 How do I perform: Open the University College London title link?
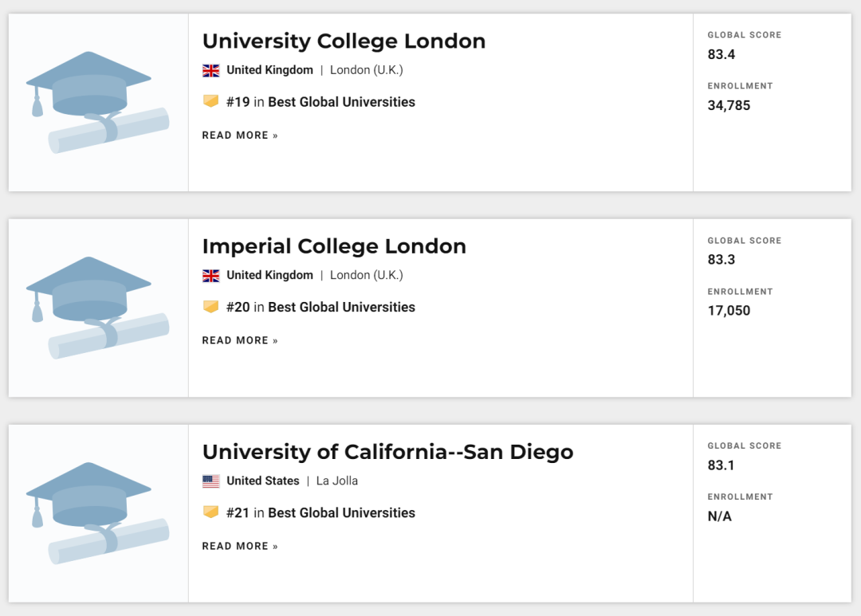(344, 41)
